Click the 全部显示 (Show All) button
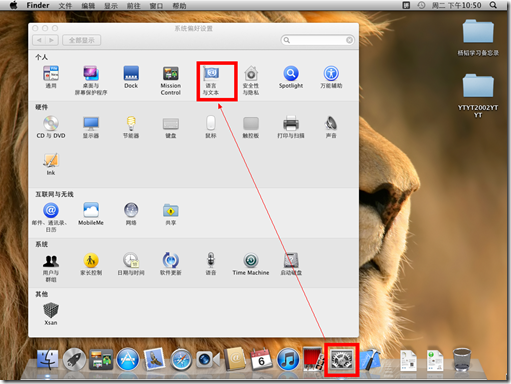Viewport: 511px width, 384px height. coord(82,40)
